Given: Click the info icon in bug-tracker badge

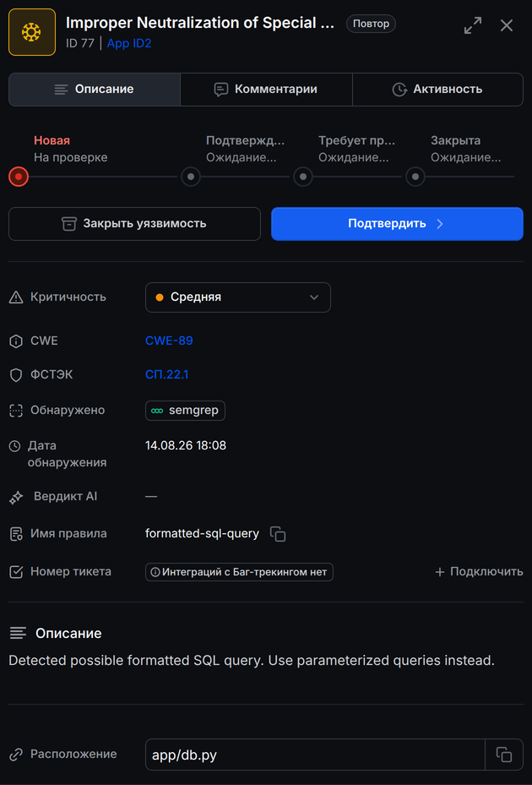Looking at the screenshot, I should [155, 572].
